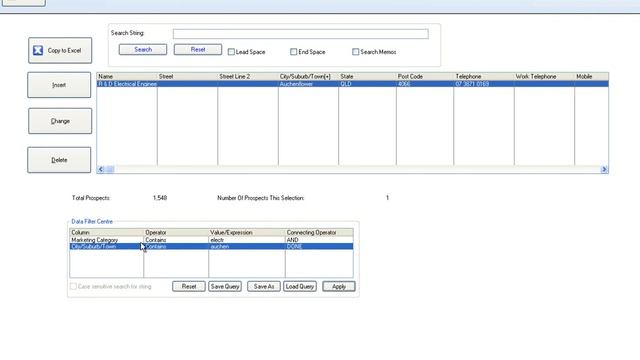The height and width of the screenshot is (360, 640).
Task: Click the Auchenflower city cell
Action: pyautogui.click(x=308, y=84)
